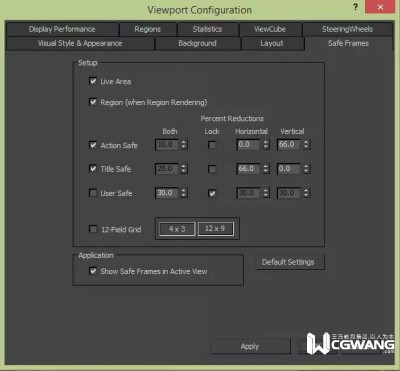Click the Title Safe Both value field
The height and width of the screenshot is (371, 400).
167,169
